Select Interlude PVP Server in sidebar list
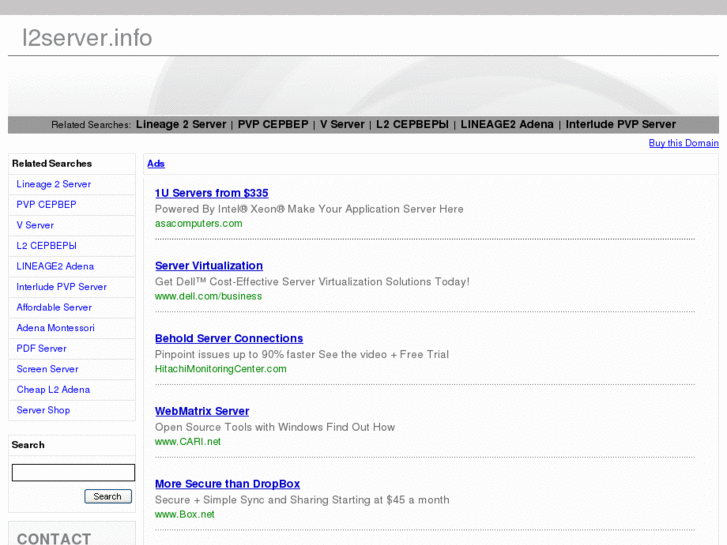727x545 pixels. tap(62, 287)
